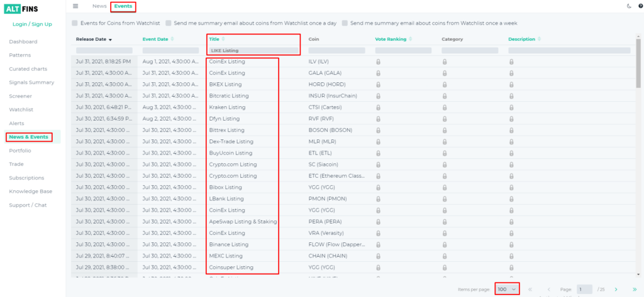The image size is (644, 297).
Task: Go to the next page arrow
Action: pos(616,289)
